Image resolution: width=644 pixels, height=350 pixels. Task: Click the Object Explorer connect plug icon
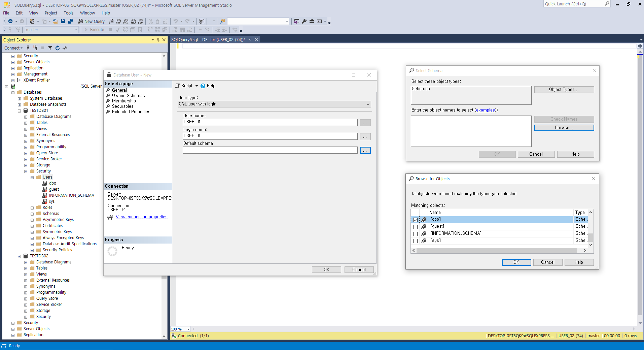(x=28, y=48)
